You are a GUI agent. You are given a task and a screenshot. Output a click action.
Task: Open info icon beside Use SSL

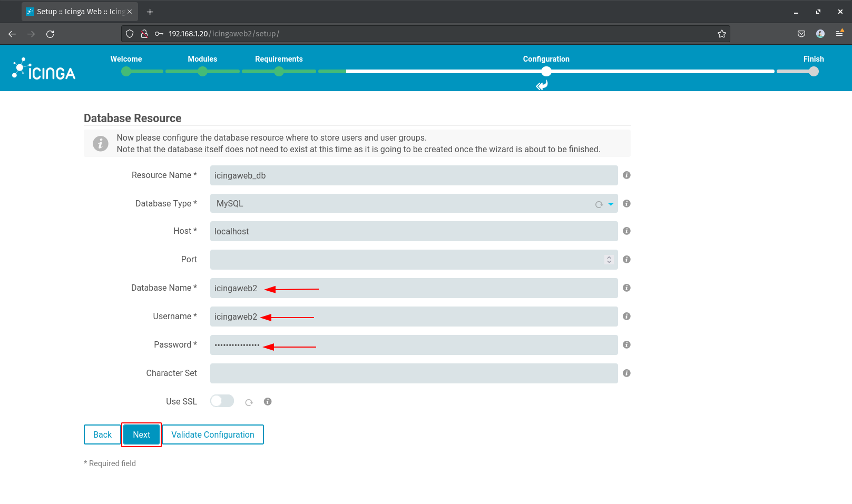coord(268,401)
